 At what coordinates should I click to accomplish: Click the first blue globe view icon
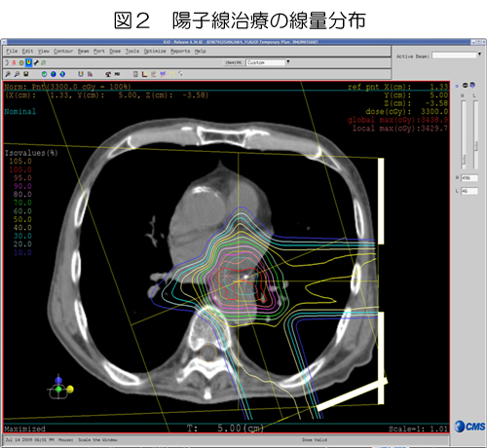click(44, 74)
